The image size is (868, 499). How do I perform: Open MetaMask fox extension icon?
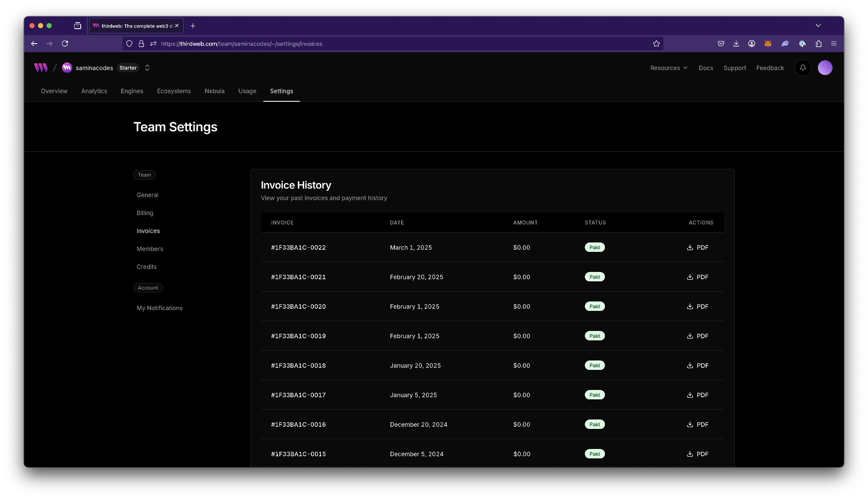[768, 44]
